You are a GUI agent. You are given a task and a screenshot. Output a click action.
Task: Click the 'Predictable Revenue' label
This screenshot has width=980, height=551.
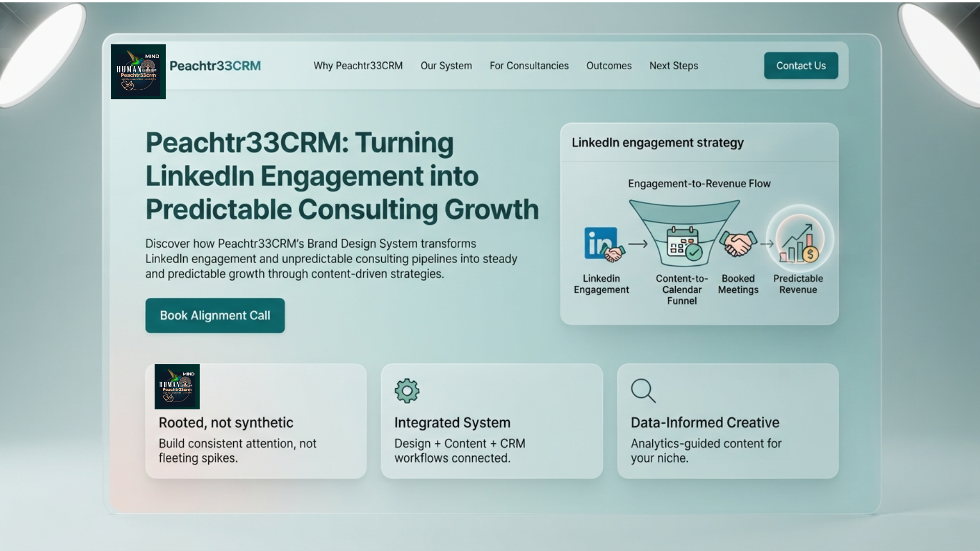[x=798, y=284]
